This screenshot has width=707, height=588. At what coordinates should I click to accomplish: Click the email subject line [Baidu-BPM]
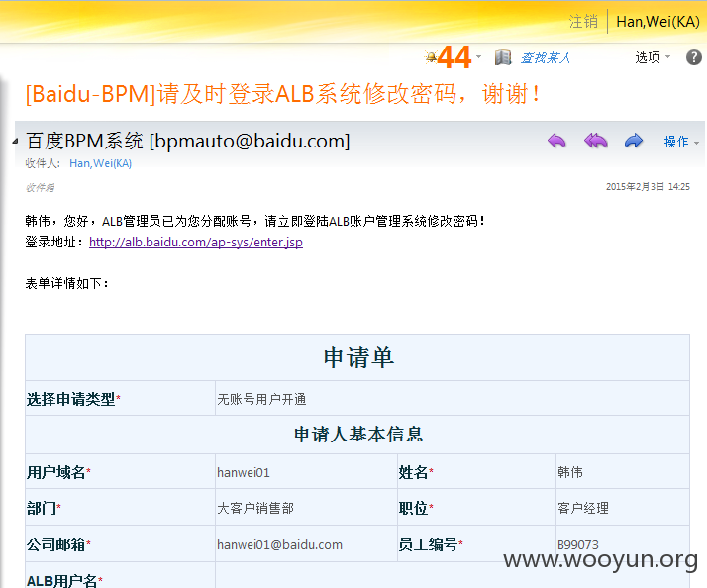(283, 94)
